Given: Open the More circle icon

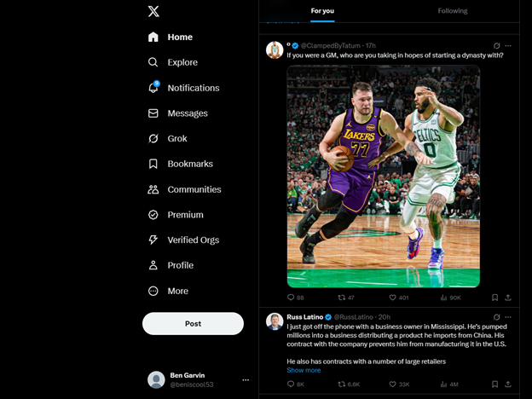Looking at the screenshot, I should (x=153, y=291).
